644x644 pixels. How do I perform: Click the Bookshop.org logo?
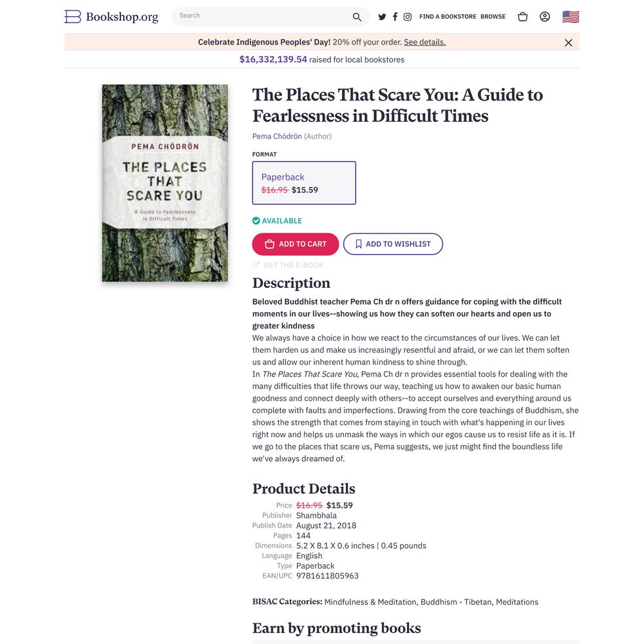(111, 17)
